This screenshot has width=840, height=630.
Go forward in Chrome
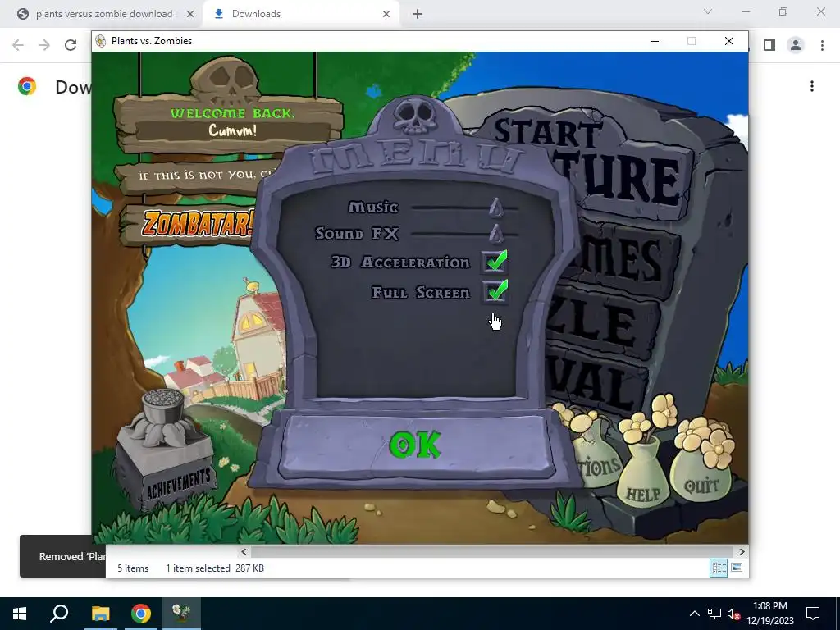pyautogui.click(x=44, y=45)
